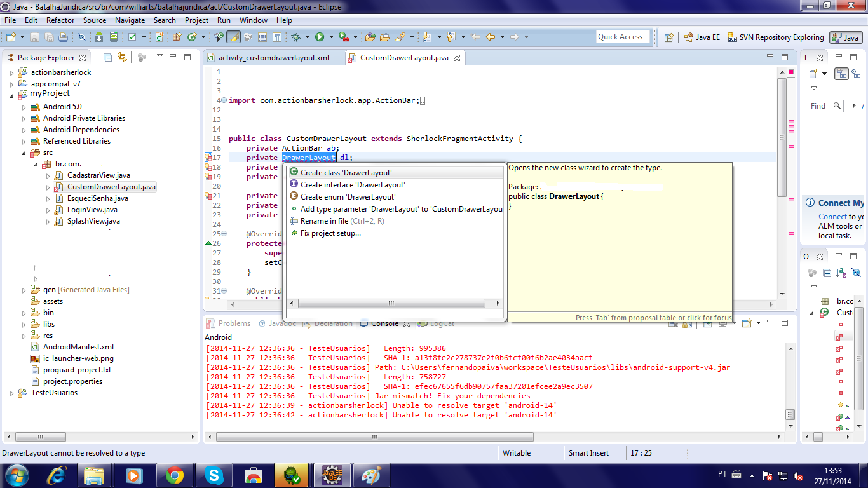Click the editor vertical scrollbar
The image size is (868, 488).
pyautogui.click(x=782, y=137)
